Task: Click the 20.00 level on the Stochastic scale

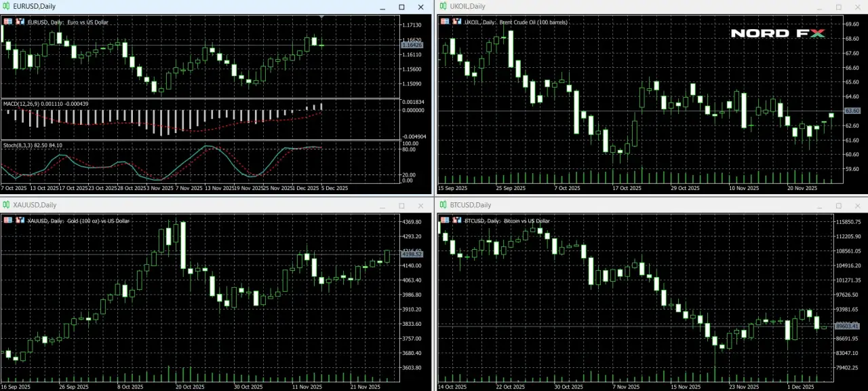Action: pos(410,175)
